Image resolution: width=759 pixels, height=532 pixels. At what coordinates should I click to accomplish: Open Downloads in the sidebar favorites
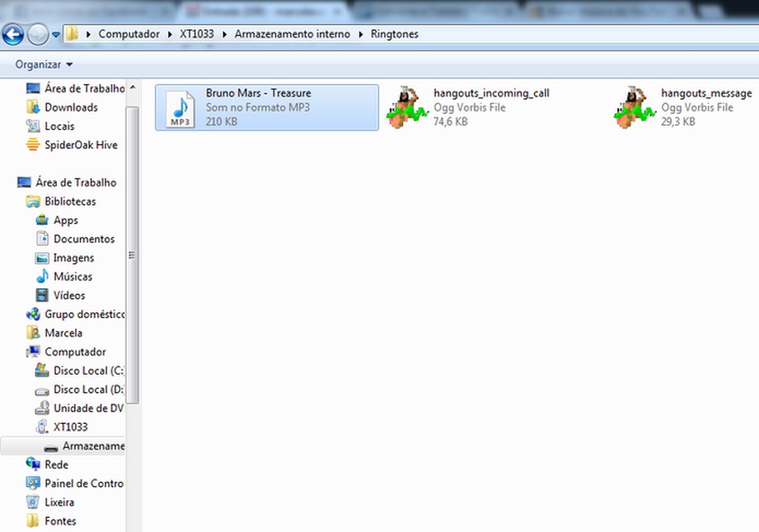71,107
